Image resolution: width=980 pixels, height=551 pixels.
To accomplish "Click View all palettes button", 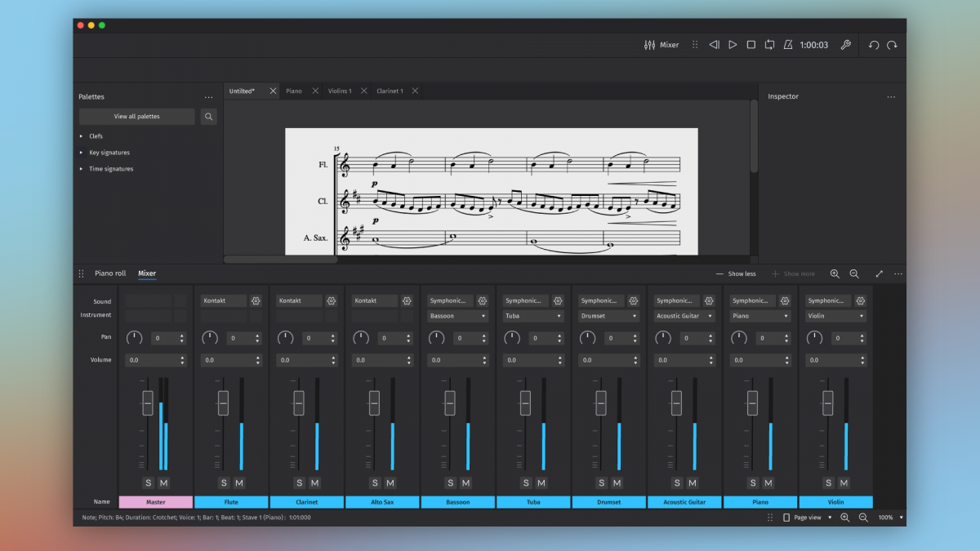I will point(137,117).
